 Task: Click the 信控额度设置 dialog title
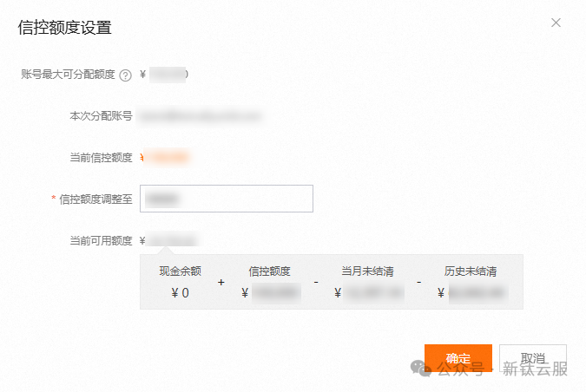pyautogui.click(x=64, y=28)
